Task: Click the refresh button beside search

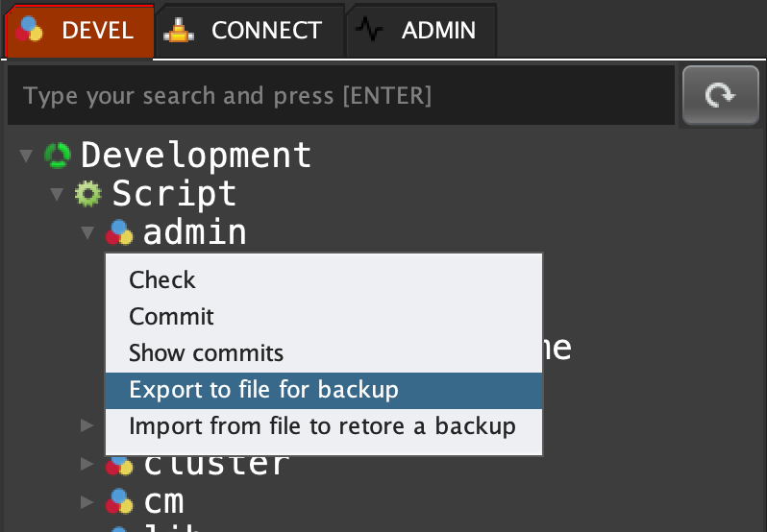Action: pos(721,95)
